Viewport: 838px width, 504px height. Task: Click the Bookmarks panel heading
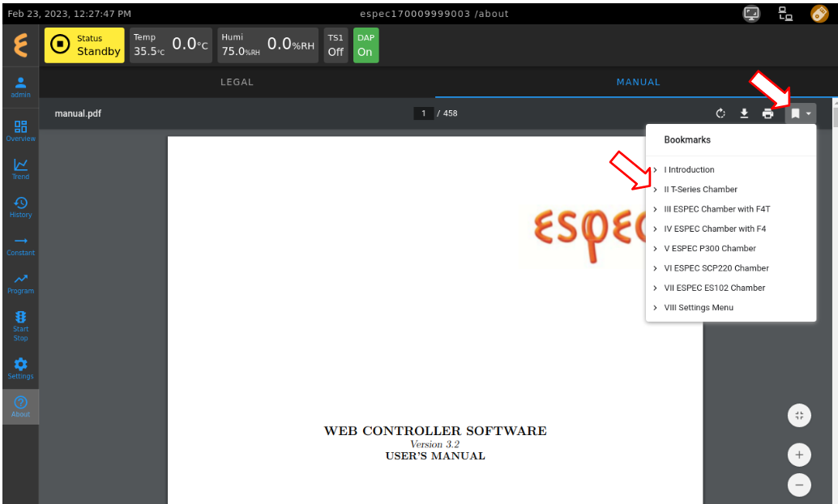(x=687, y=140)
